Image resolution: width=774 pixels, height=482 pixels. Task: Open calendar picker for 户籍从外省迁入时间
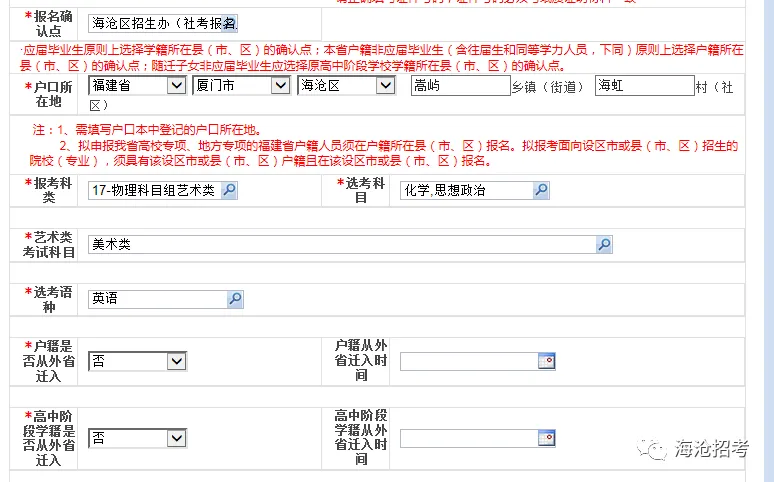tap(546, 362)
